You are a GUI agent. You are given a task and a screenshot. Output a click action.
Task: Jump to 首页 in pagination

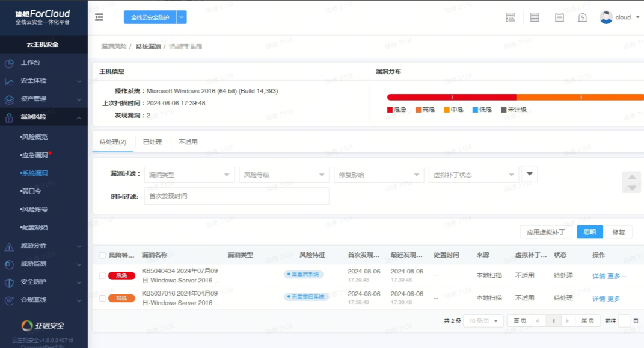(x=520, y=321)
